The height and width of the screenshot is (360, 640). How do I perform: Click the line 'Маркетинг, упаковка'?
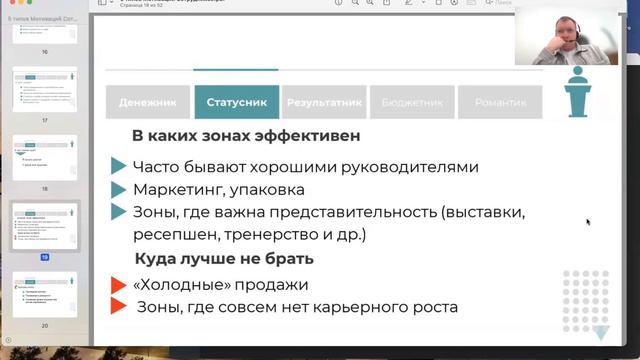click(219, 190)
